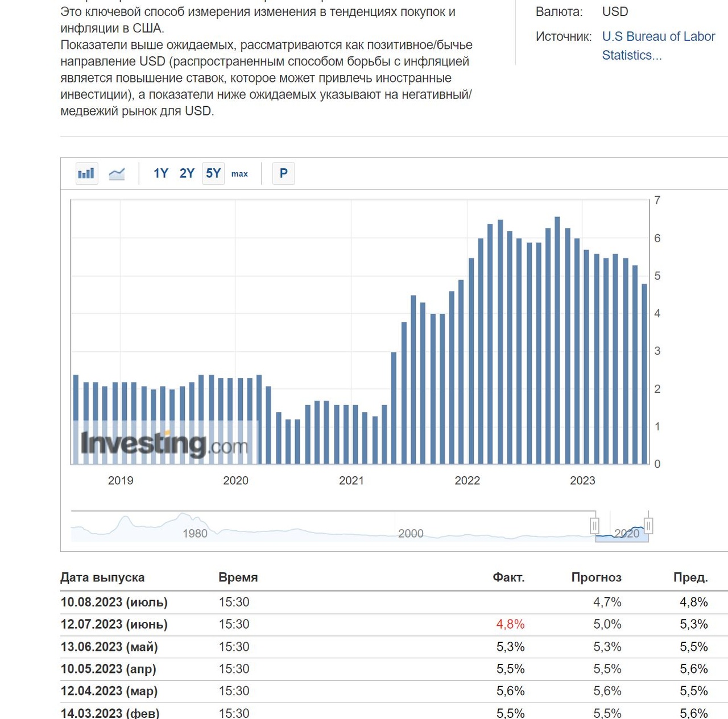
Task: Click the left handle of the range navigator
Action: click(595, 526)
